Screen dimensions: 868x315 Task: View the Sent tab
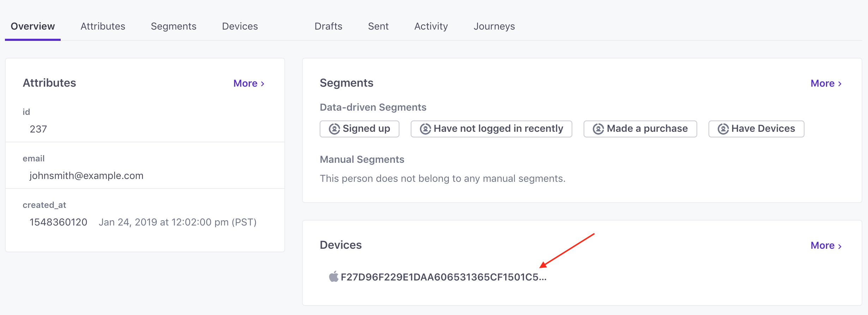tap(378, 26)
